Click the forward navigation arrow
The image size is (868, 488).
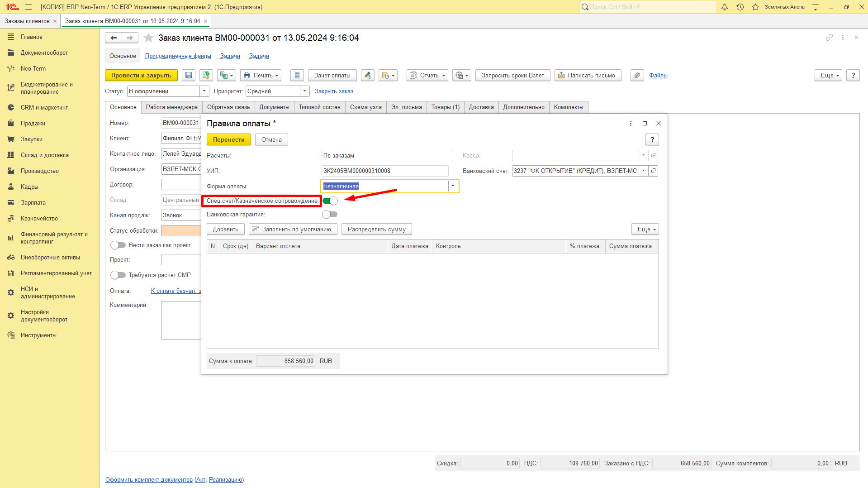point(130,38)
